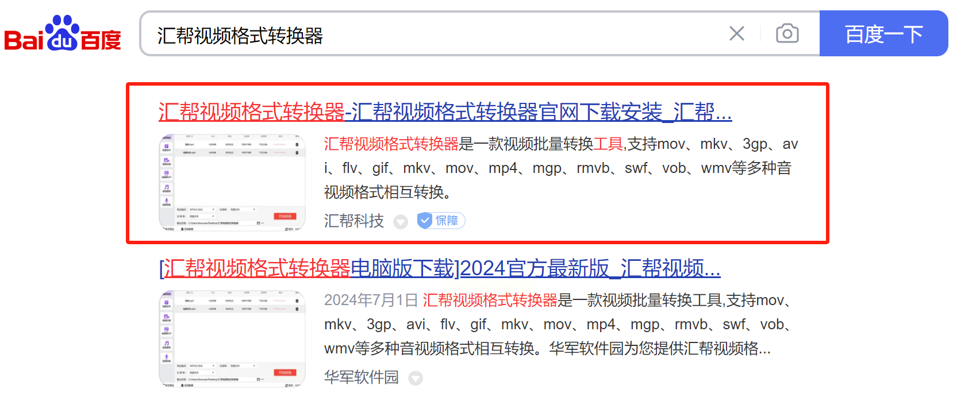This screenshot has height=412, width=980.
Task: Click the 百度一下 search button
Action: (883, 33)
